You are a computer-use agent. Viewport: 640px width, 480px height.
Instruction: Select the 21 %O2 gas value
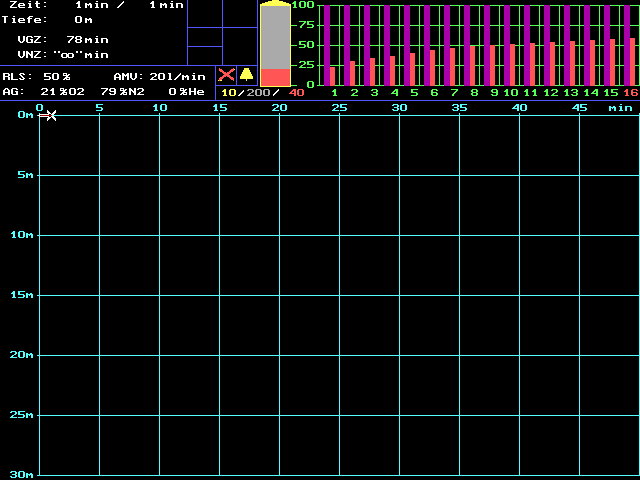pos(62,91)
